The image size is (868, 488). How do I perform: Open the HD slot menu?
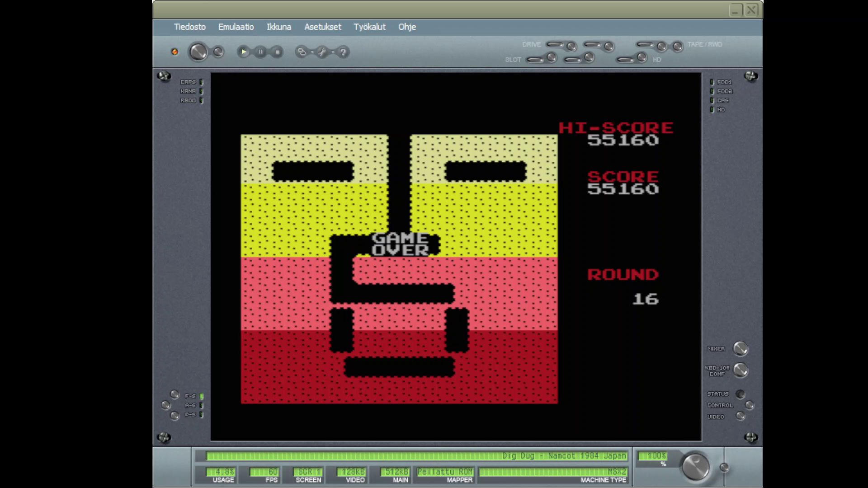(626, 59)
